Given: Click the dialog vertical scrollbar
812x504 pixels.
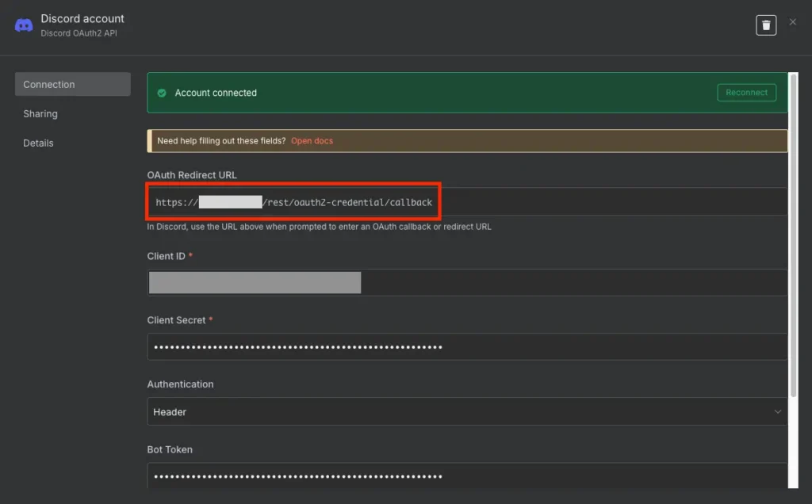Looking at the screenshot, I should click(x=793, y=235).
